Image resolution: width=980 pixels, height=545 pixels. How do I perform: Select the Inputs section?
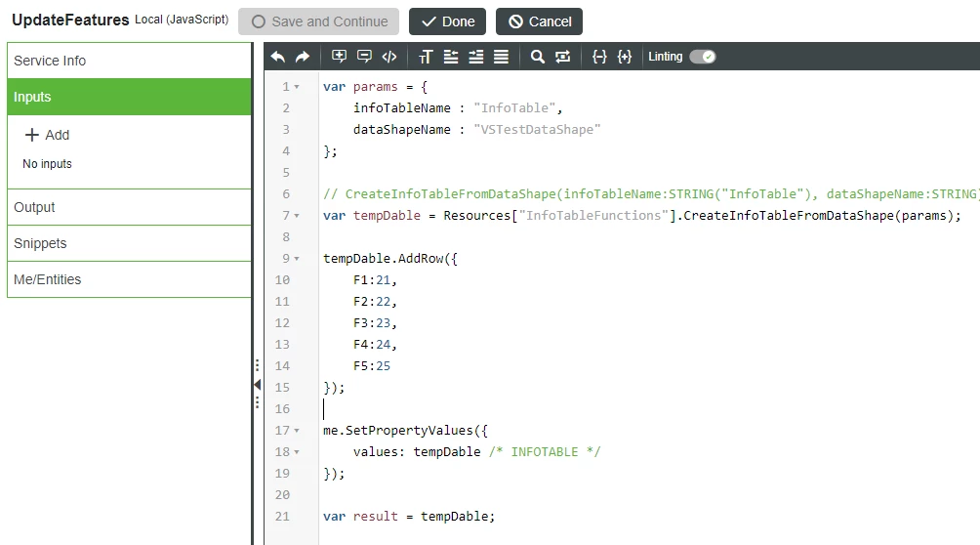[130, 97]
